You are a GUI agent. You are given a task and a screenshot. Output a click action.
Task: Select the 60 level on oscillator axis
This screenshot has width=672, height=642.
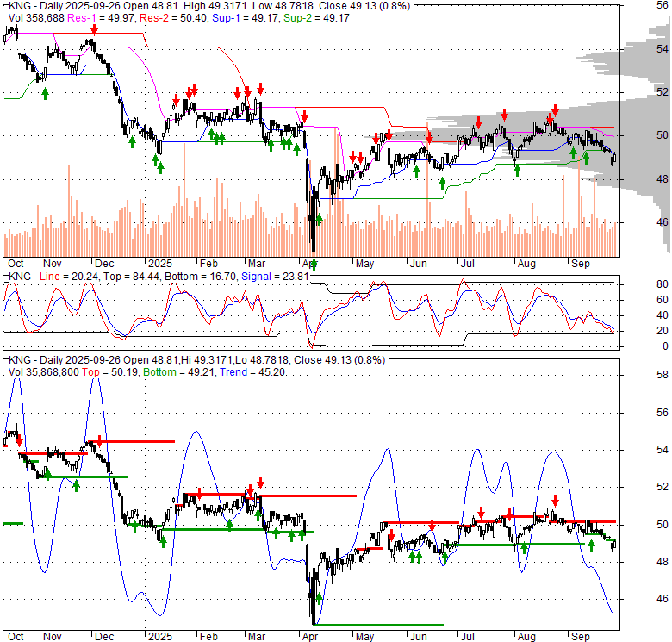pos(663,300)
